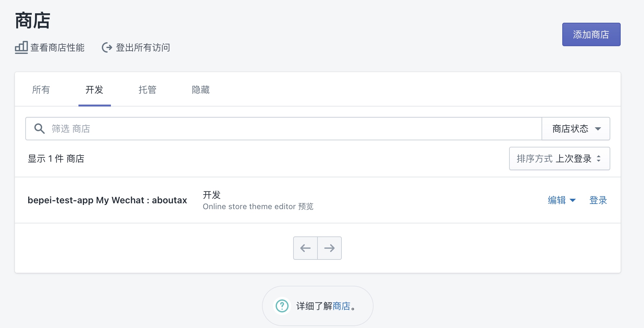Go to next page with right arrow
Screen dimensions: 644x328
click(x=329, y=248)
